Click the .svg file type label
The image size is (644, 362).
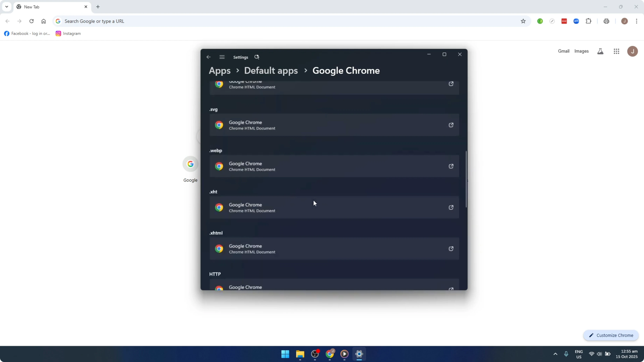coord(213,109)
